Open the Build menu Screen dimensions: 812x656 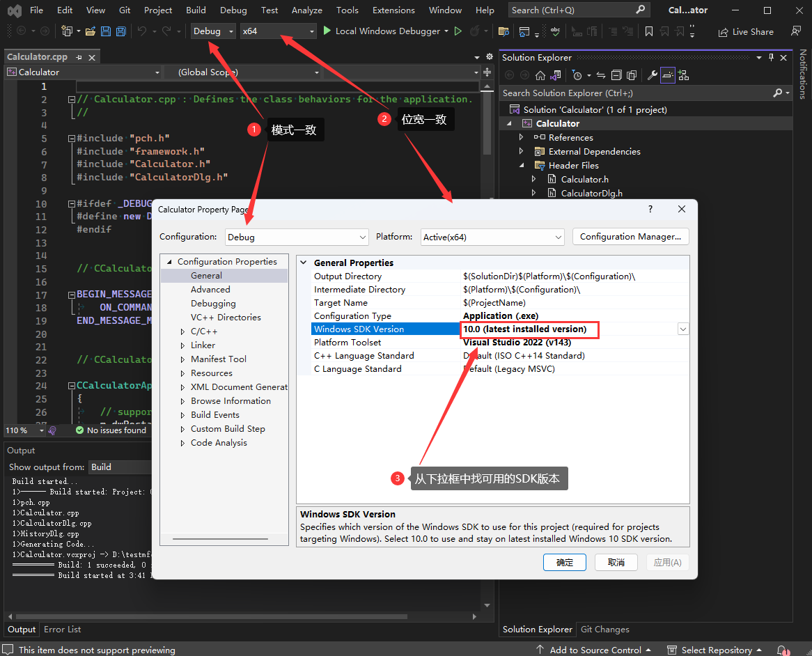coord(196,10)
